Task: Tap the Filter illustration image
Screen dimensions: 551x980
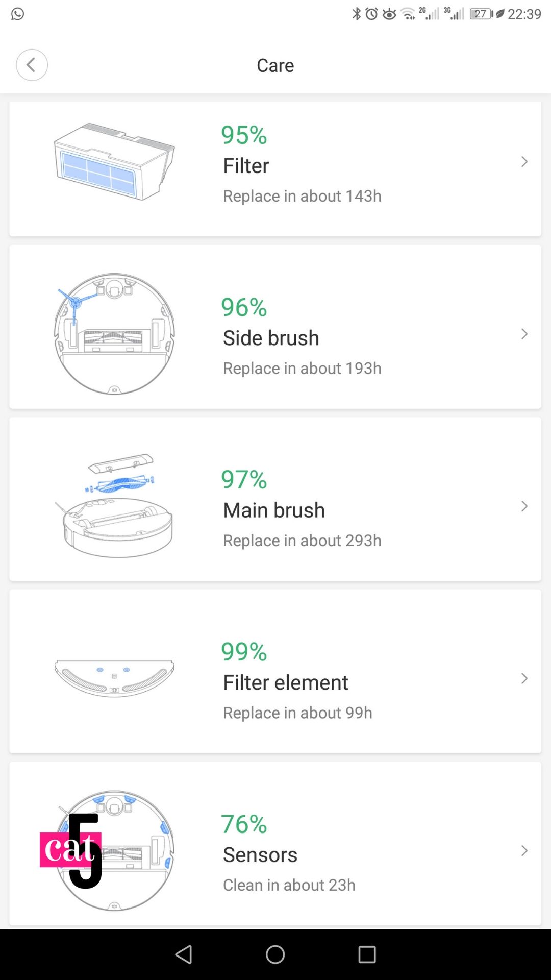Action: click(x=114, y=161)
